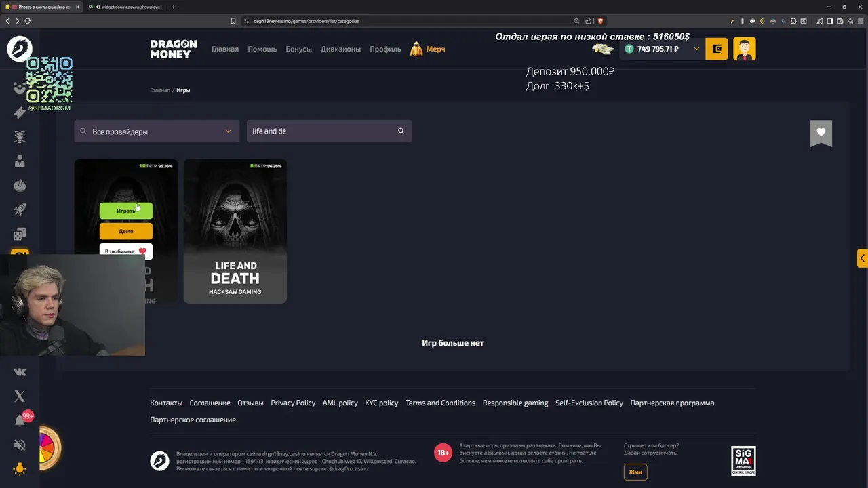This screenshot has height=488, width=868.
Task: Toggle the light theme bulb icon
Action: coord(20,469)
